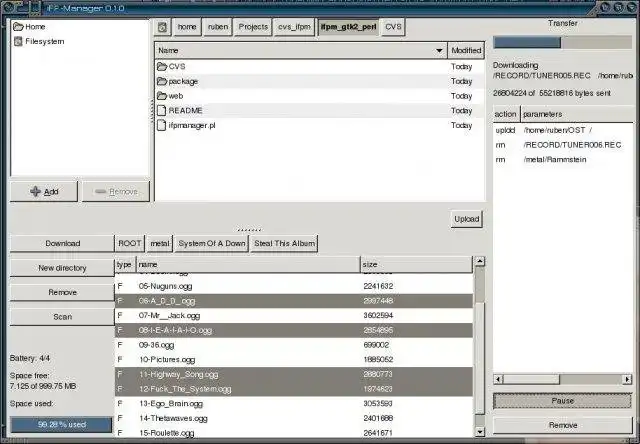Click the Modified column header

click(466, 50)
